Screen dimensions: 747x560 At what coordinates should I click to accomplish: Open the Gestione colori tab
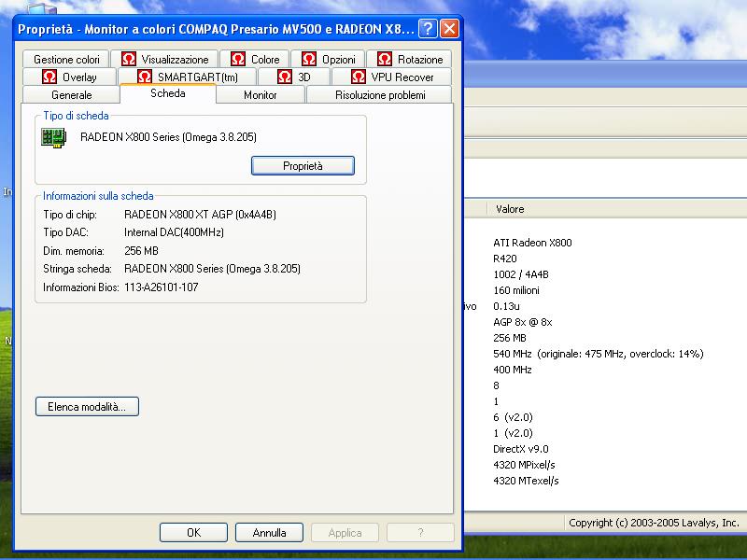click(x=65, y=60)
